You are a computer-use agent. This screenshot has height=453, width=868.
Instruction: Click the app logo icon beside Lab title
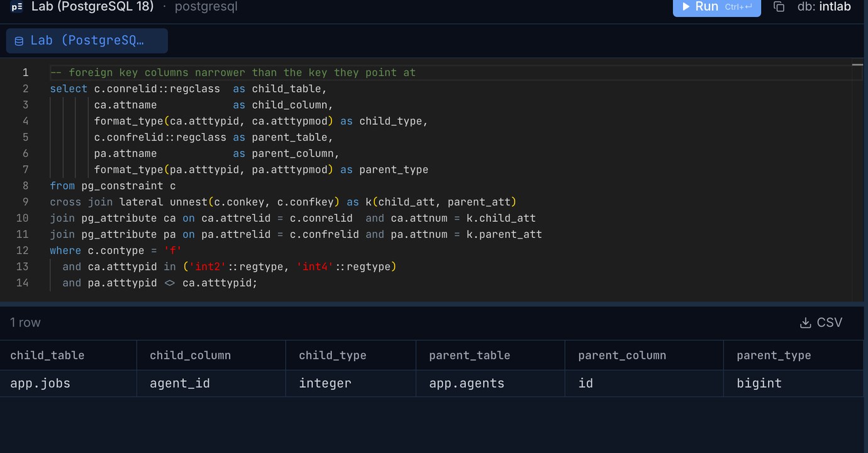pyautogui.click(x=17, y=7)
